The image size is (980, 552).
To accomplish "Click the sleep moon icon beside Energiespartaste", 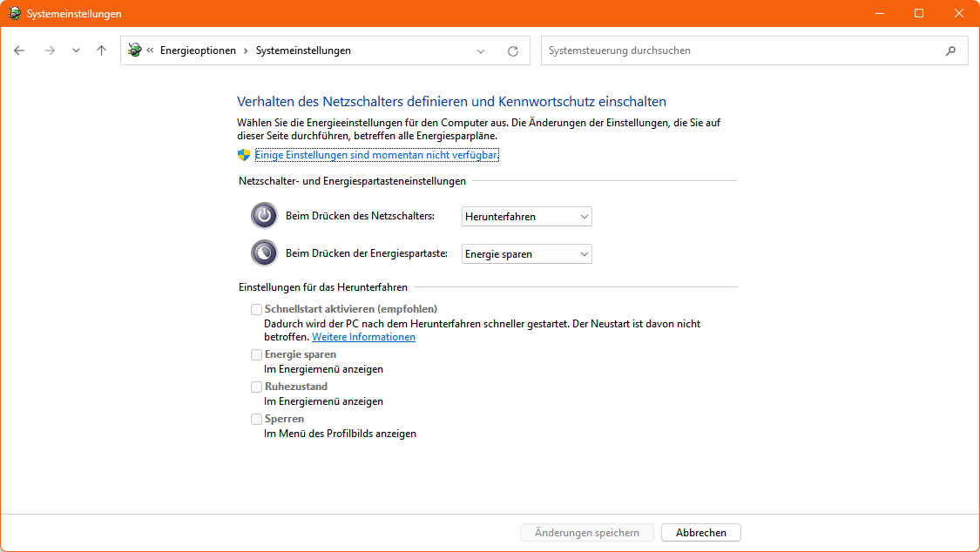I will pos(264,252).
